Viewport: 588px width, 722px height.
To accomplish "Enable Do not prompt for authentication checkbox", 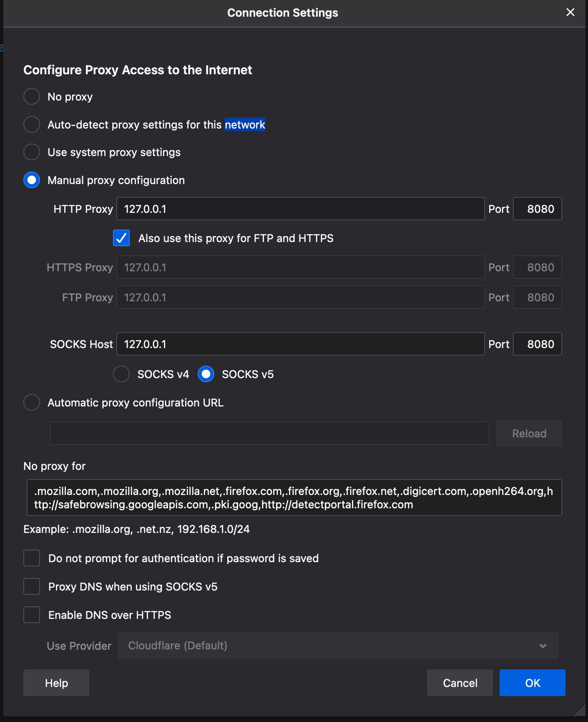I will click(x=32, y=558).
